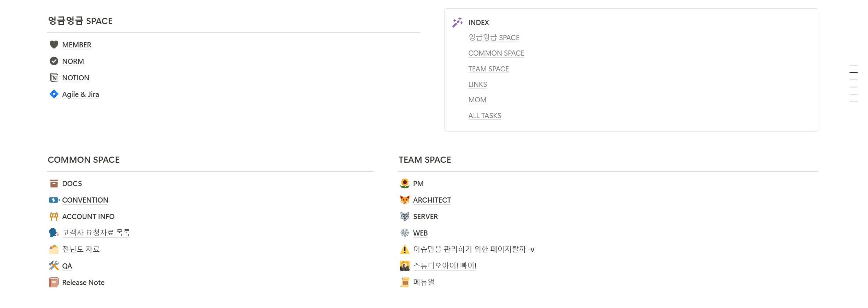
Task: Click the heart icon beside MEMBER
Action: pos(54,45)
